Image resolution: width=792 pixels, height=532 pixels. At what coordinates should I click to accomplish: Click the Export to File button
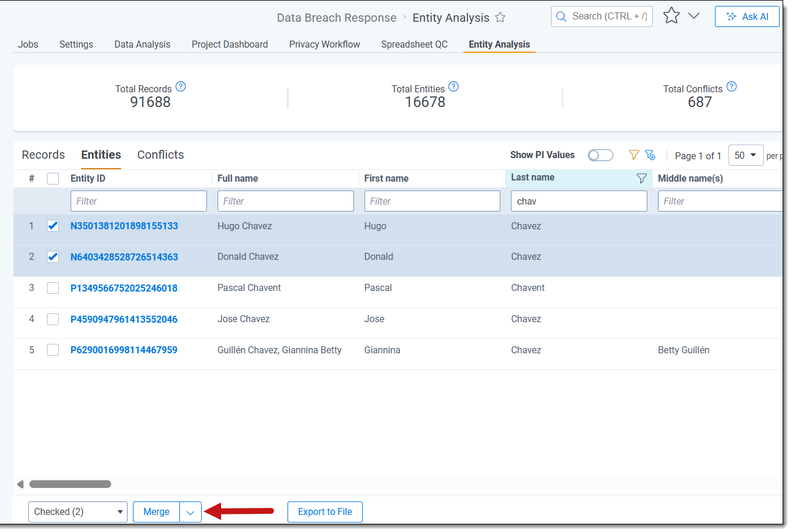pyautogui.click(x=325, y=512)
